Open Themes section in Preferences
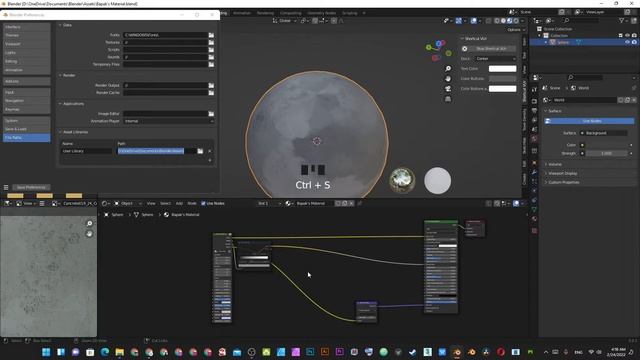 27,36
